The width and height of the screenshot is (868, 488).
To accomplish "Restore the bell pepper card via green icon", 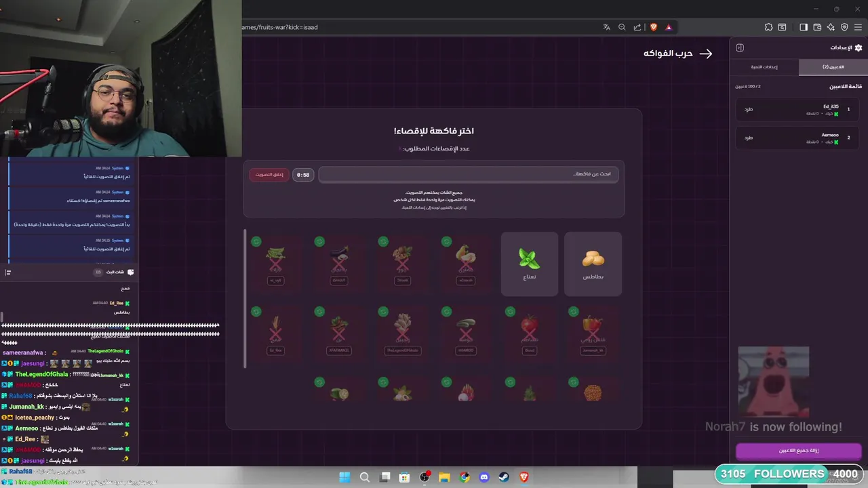I will [x=574, y=312].
